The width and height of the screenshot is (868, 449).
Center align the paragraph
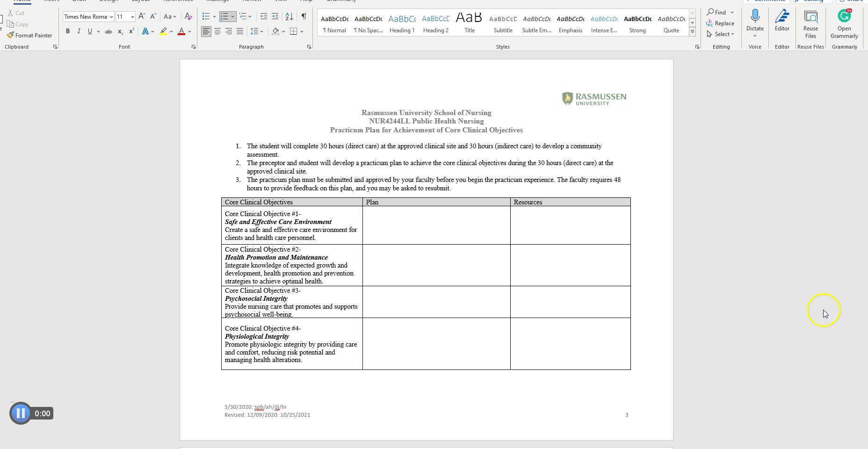tap(217, 31)
